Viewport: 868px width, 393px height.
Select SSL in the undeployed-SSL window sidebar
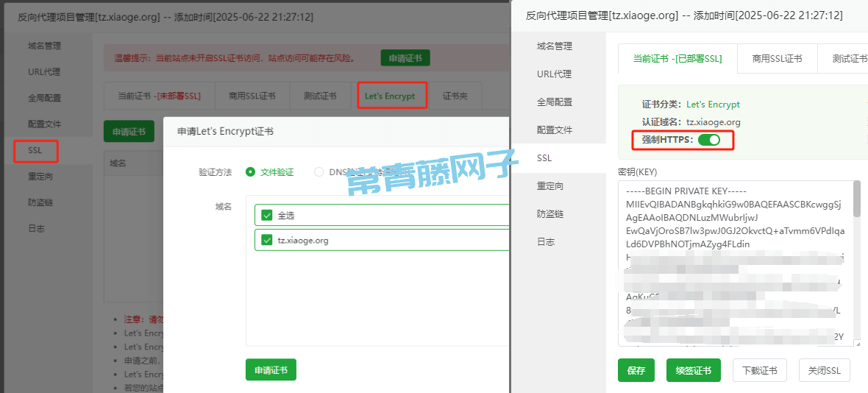coord(35,151)
